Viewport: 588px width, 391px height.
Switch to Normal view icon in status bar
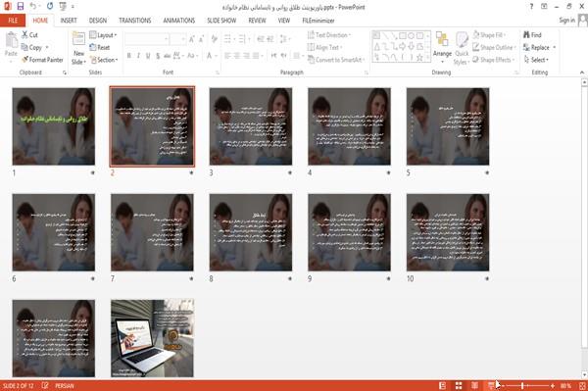tap(443, 385)
